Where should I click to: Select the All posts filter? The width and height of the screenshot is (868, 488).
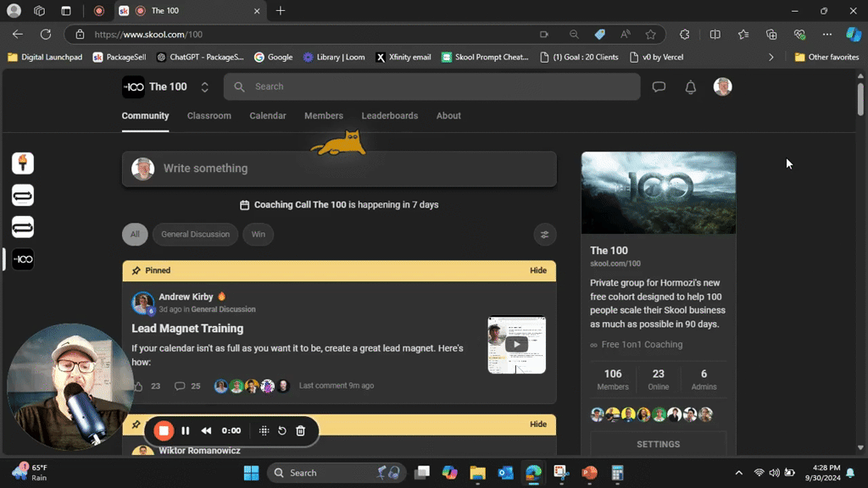135,235
